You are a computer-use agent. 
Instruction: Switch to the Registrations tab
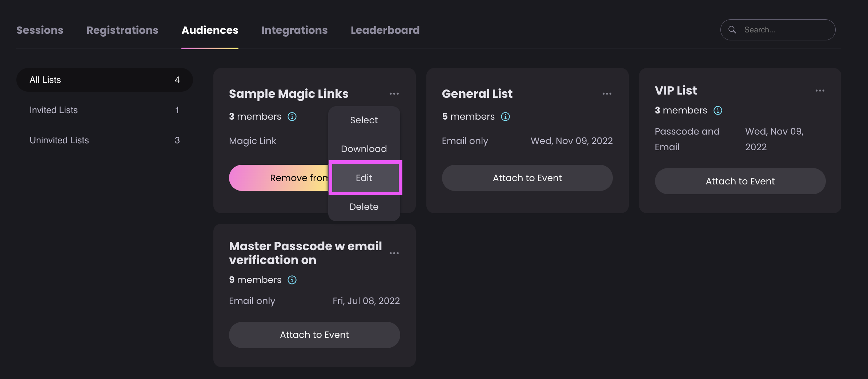[122, 30]
